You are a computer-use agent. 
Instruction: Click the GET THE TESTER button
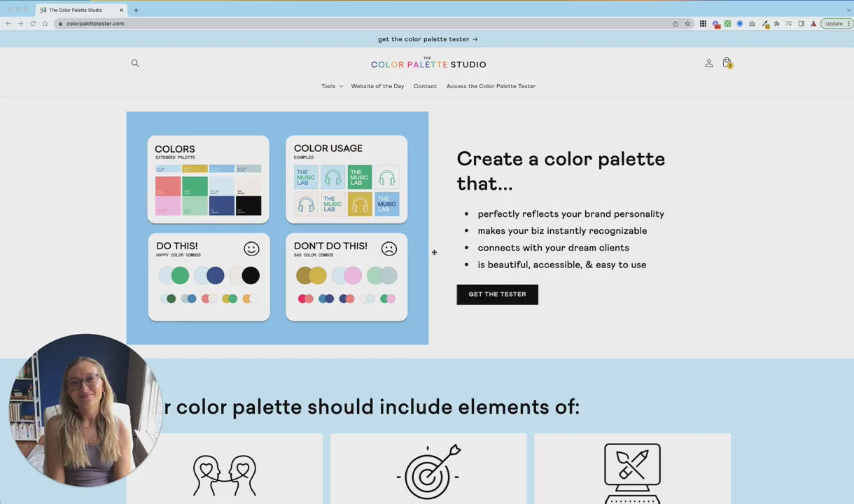click(497, 294)
